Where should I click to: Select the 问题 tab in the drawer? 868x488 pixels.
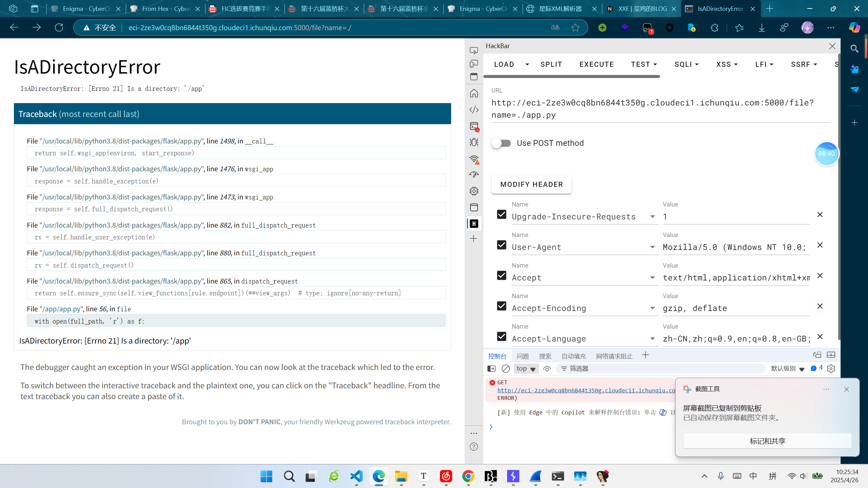click(522, 356)
